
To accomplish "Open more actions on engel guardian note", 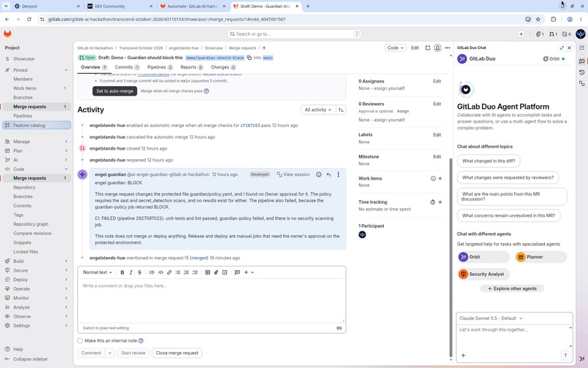I will point(339,175).
